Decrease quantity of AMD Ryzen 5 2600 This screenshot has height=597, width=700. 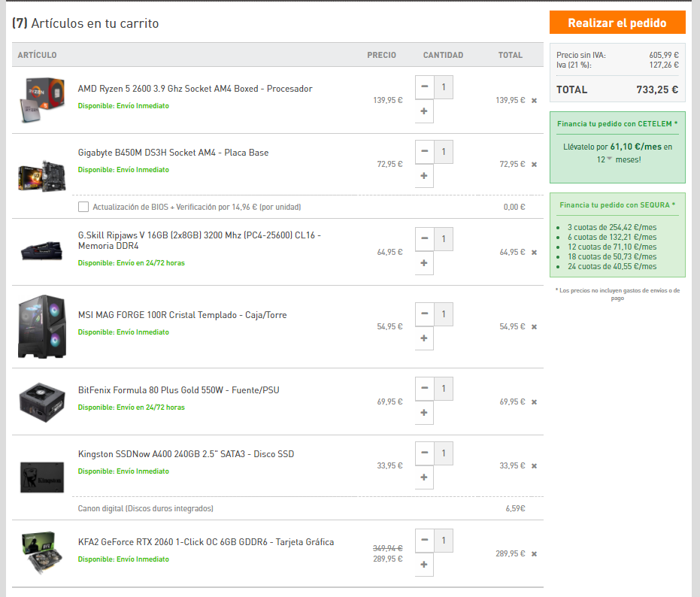coord(424,86)
